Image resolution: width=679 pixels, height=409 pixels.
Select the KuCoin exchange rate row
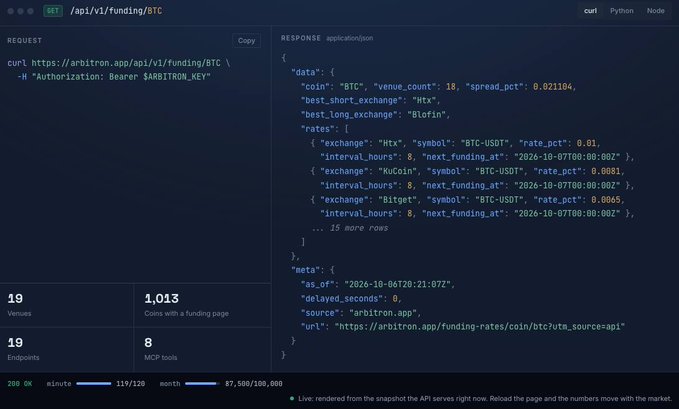(x=472, y=178)
